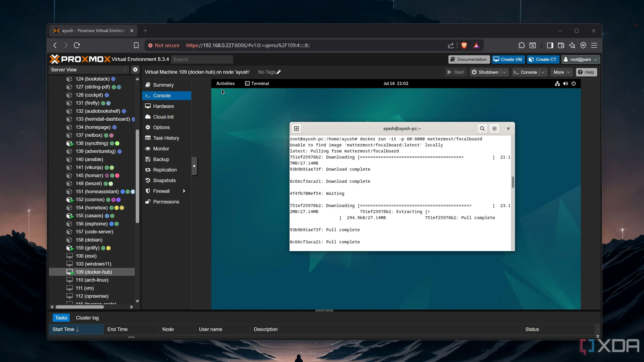Open GNOME Activities overview
The height and width of the screenshot is (362, 644).
[225, 83]
